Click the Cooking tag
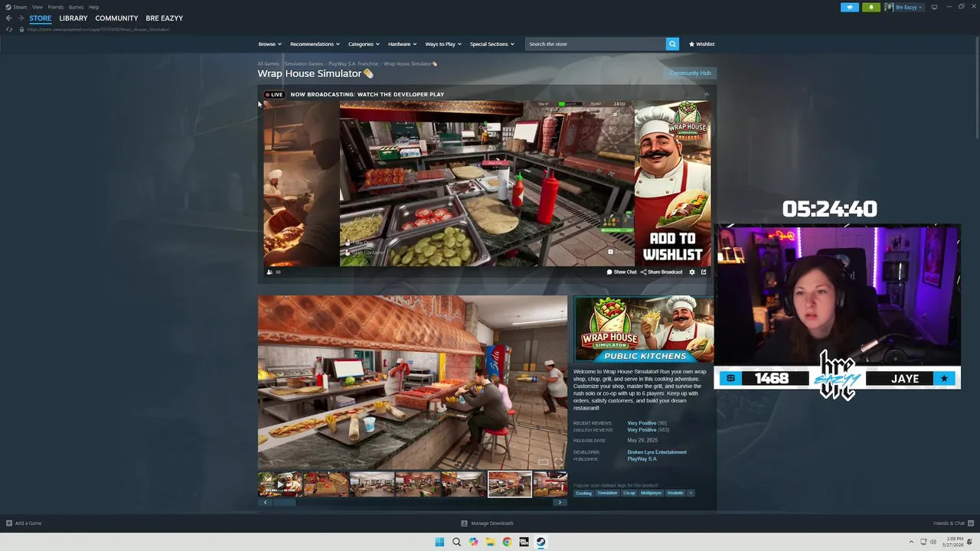 click(583, 493)
